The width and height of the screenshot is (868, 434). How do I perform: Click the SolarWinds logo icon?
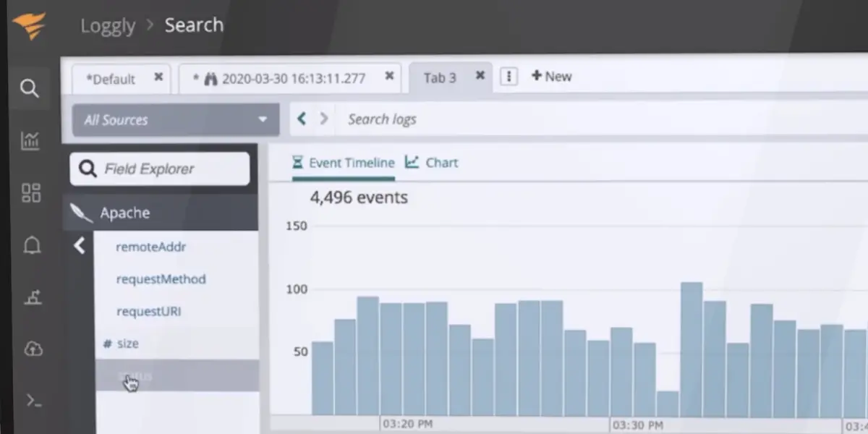pos(29,27)
